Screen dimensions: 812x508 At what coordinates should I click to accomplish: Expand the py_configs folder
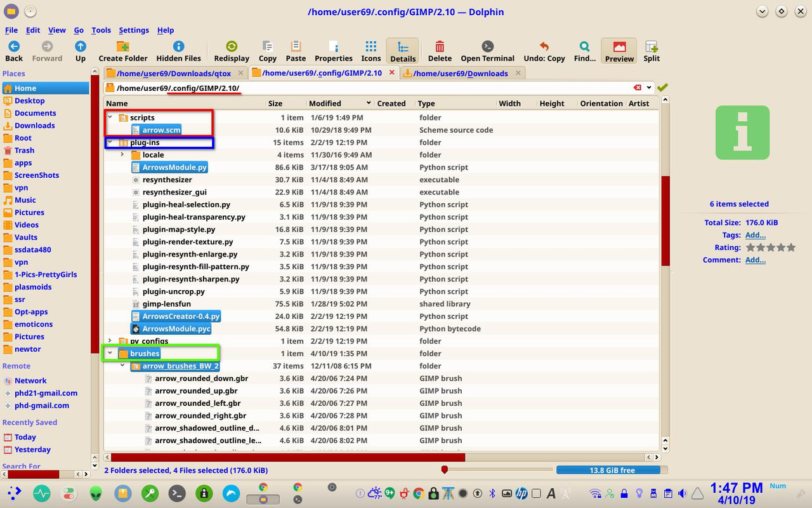tap(110, 341)
